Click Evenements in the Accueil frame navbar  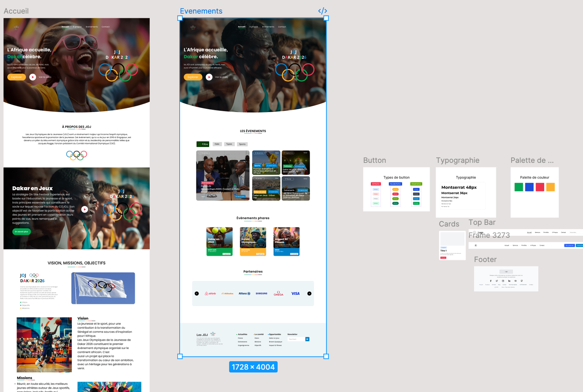click(x=91, y=27)
